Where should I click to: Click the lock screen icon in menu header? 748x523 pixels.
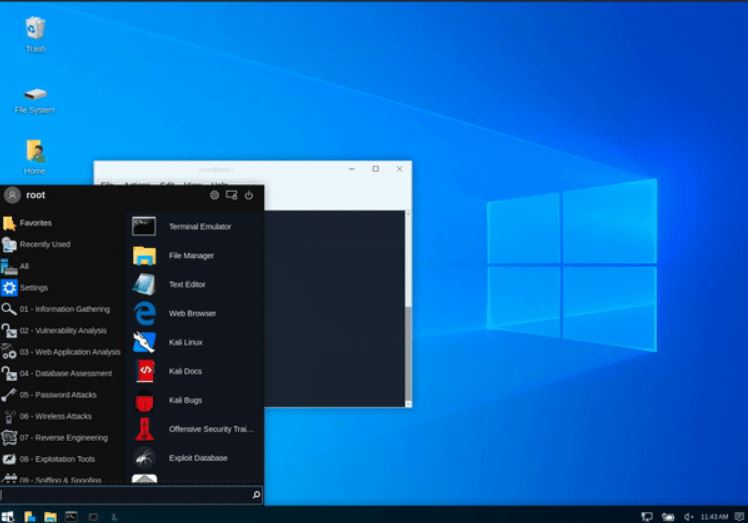point(231,195)
